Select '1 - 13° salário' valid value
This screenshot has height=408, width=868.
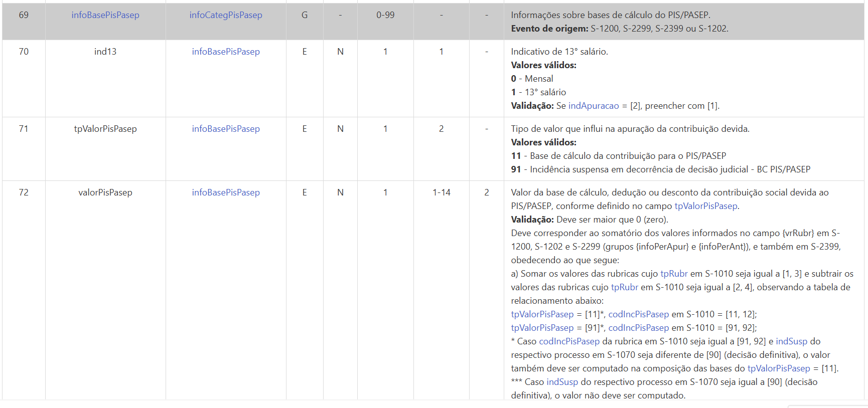(538, 92)
